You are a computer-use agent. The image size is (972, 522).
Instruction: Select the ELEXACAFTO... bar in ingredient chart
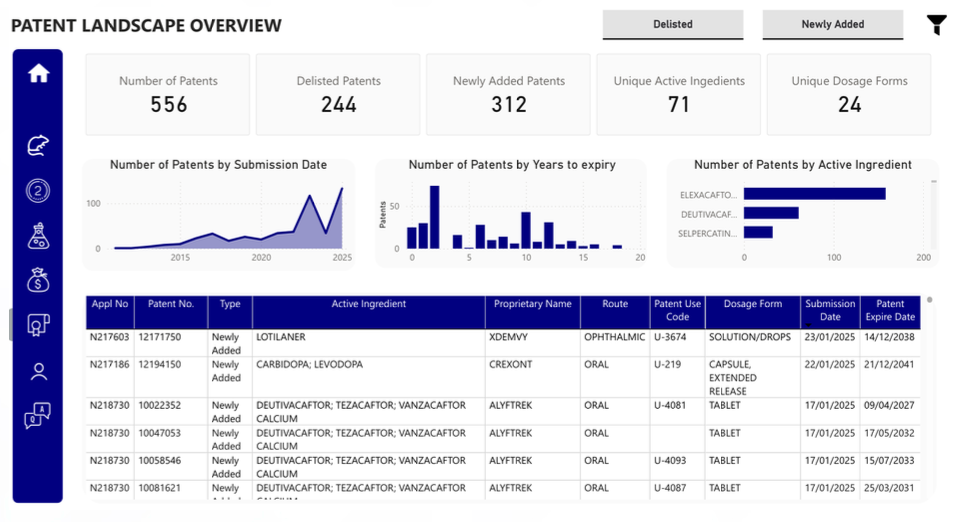(x=815, y=194)
